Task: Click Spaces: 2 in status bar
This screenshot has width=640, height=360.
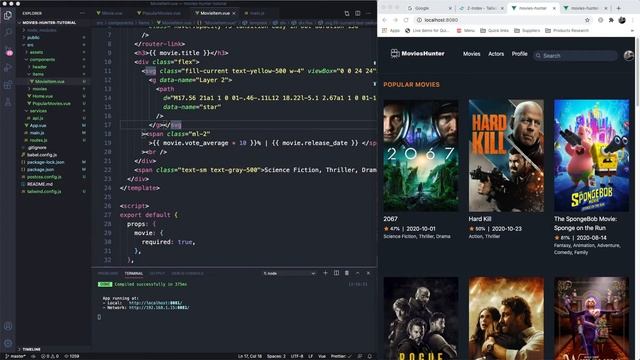Action: tap(276, 356)
